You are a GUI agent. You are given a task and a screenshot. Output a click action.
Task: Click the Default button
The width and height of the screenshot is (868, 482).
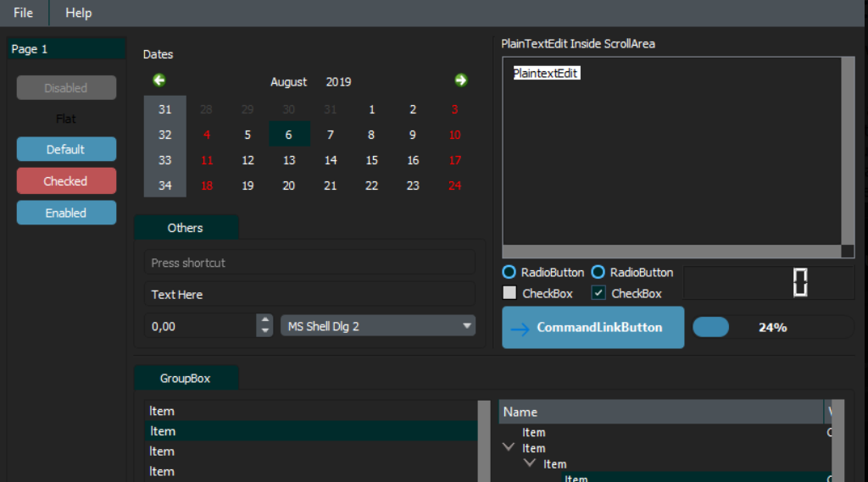coord(66,149)
